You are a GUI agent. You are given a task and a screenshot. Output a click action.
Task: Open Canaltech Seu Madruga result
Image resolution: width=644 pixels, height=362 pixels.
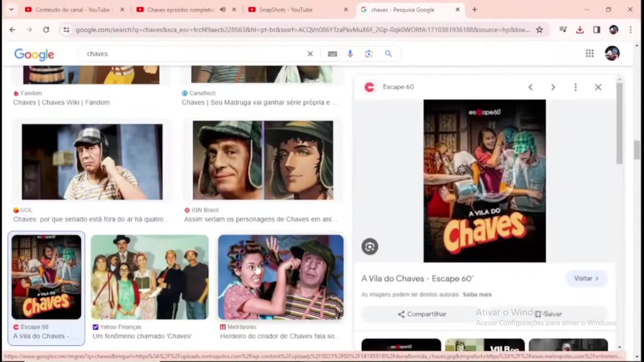(x=260, y=102)
